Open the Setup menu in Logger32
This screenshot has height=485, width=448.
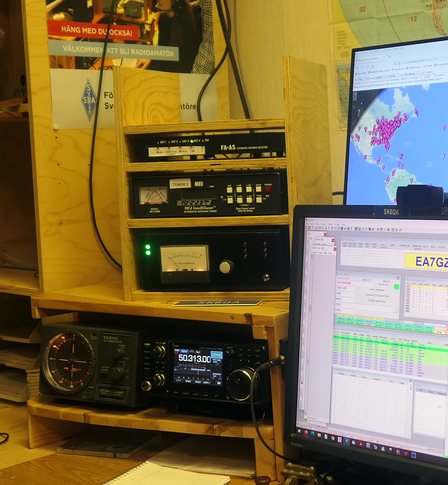(330, 224)
